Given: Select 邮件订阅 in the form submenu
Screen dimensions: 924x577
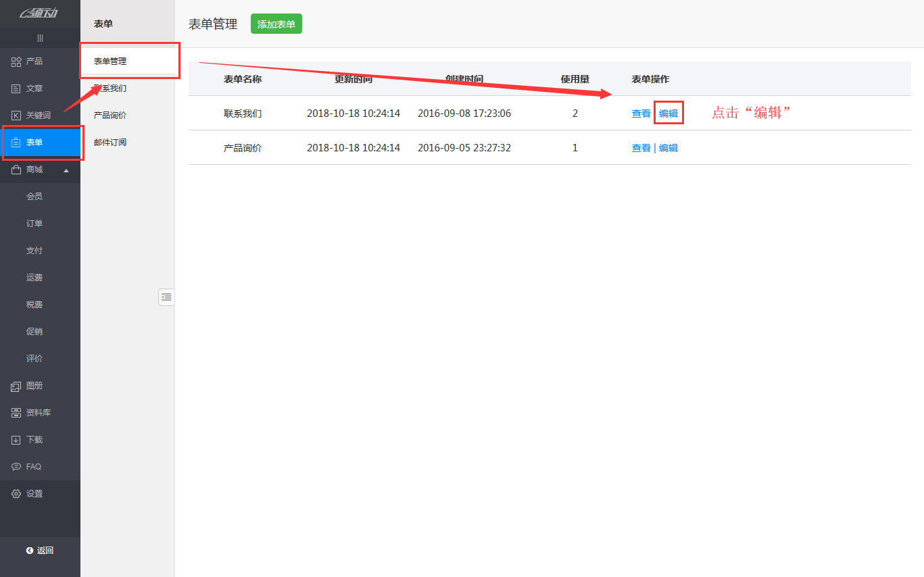Looking at the screenshot, I should (110, 143).
